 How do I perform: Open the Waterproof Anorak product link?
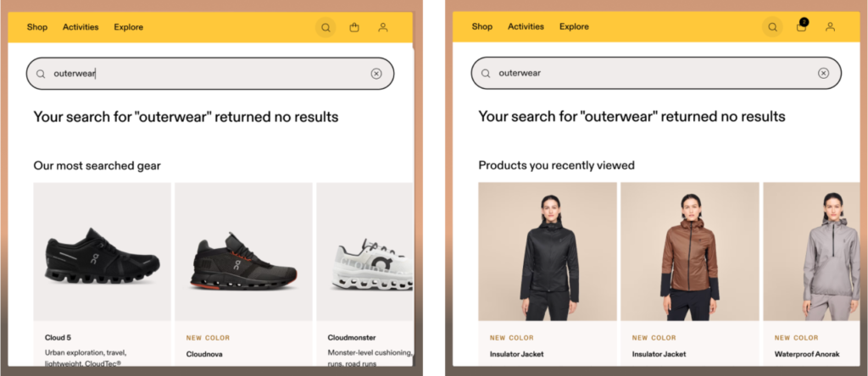coord(807,354)
